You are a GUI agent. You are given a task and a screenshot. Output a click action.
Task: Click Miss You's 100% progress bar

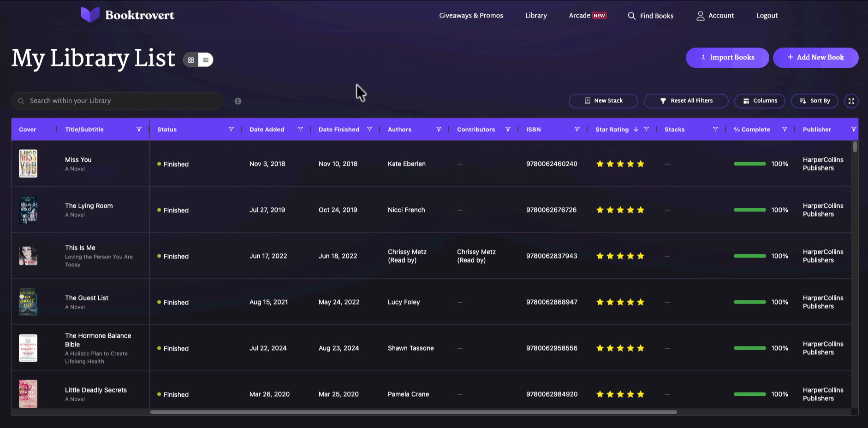pyautogui.click(x=750, y=164)
